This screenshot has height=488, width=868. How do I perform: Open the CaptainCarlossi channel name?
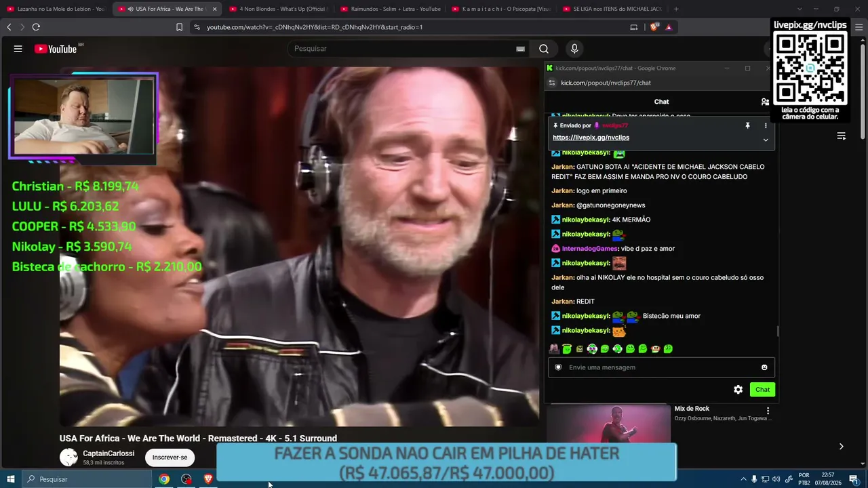[108, 453]
